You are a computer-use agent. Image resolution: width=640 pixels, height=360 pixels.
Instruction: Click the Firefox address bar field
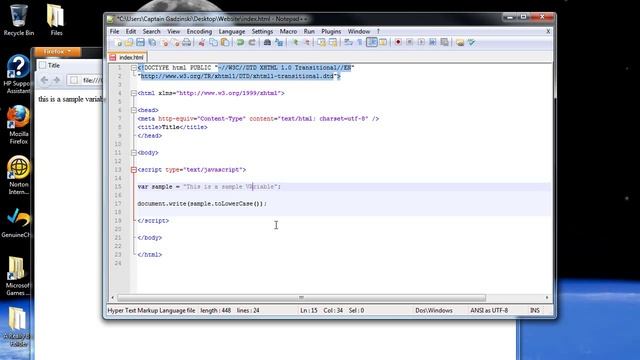[x=85, y=80]
